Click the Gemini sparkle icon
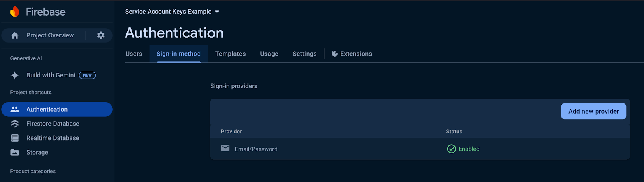 point(15,75)
